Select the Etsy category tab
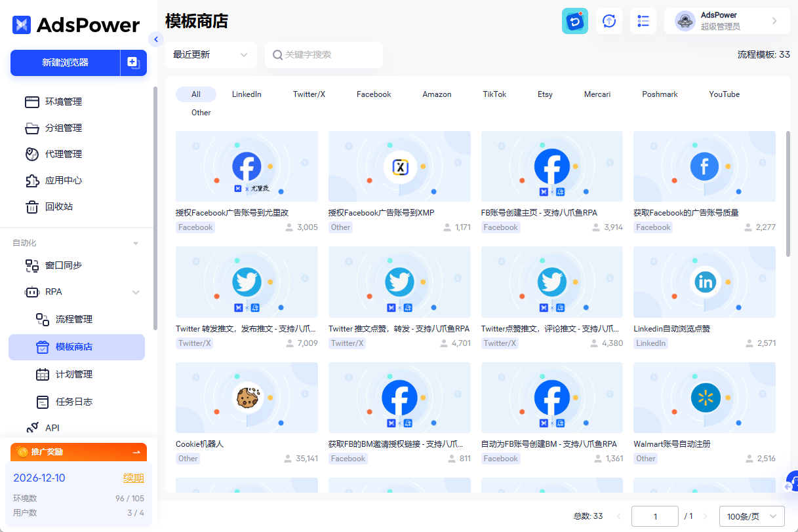 pos(545,94)
